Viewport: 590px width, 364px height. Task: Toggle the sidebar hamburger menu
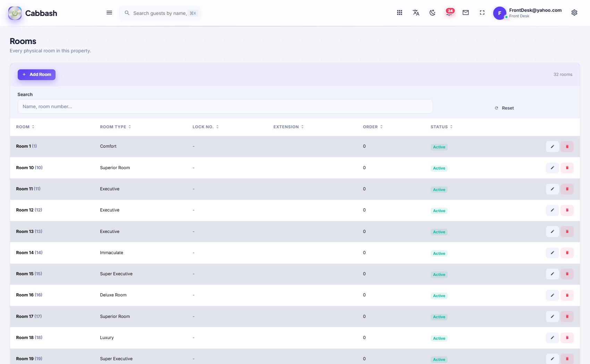[109, 13]
